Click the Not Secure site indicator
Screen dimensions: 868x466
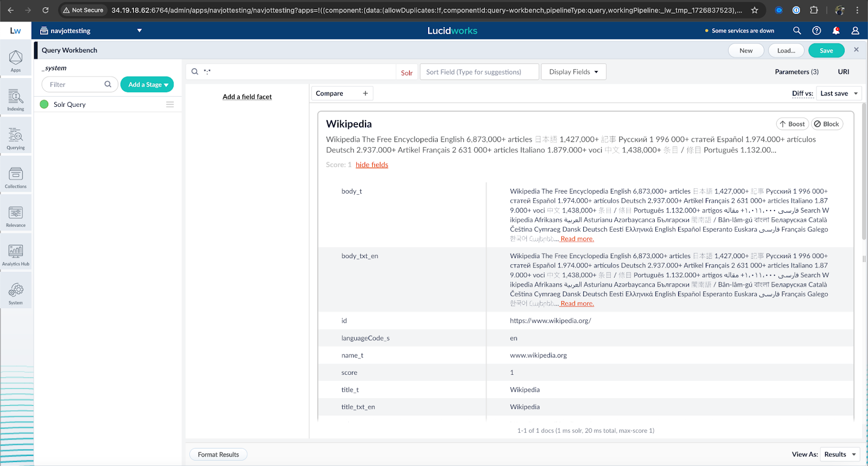point(83,10)
